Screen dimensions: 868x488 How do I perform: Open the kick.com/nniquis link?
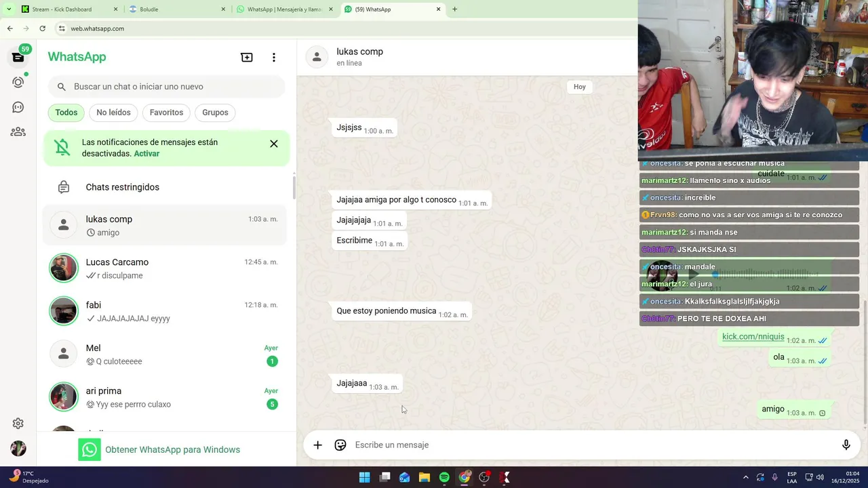[x=753, y=337]
